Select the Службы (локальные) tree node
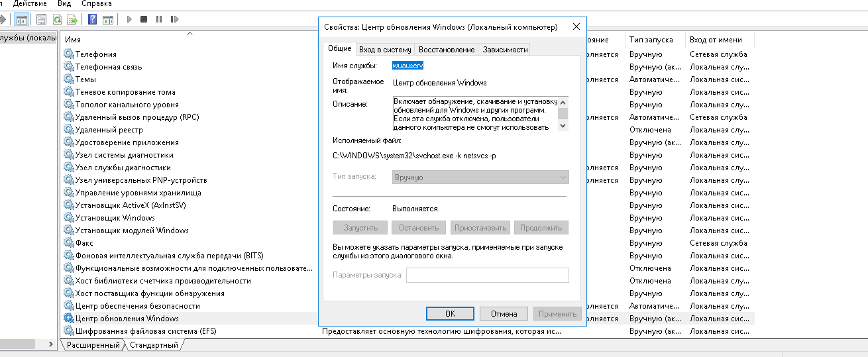Image resolution: width=868 pixels, height=357 pixels. coord(28,38)
